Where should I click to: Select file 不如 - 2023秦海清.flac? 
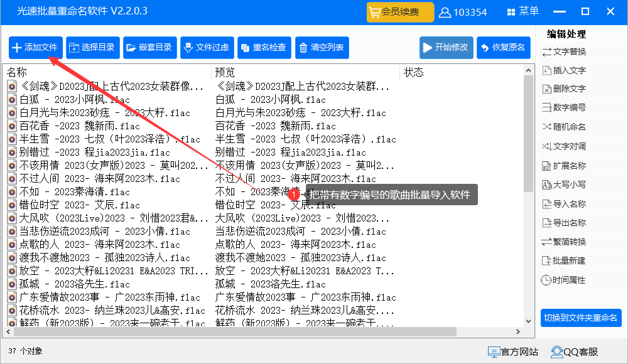pyautogui.click(x=75, y=192)
